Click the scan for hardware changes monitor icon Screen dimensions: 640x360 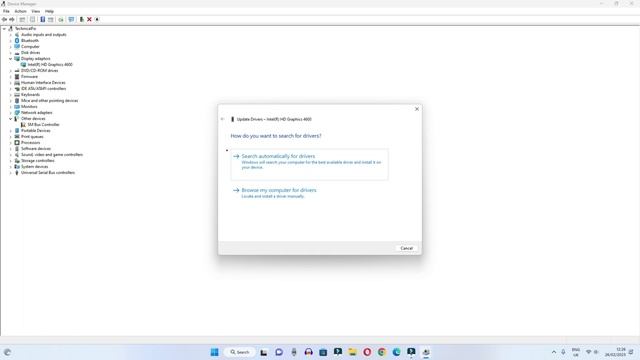tap(71, 20)
